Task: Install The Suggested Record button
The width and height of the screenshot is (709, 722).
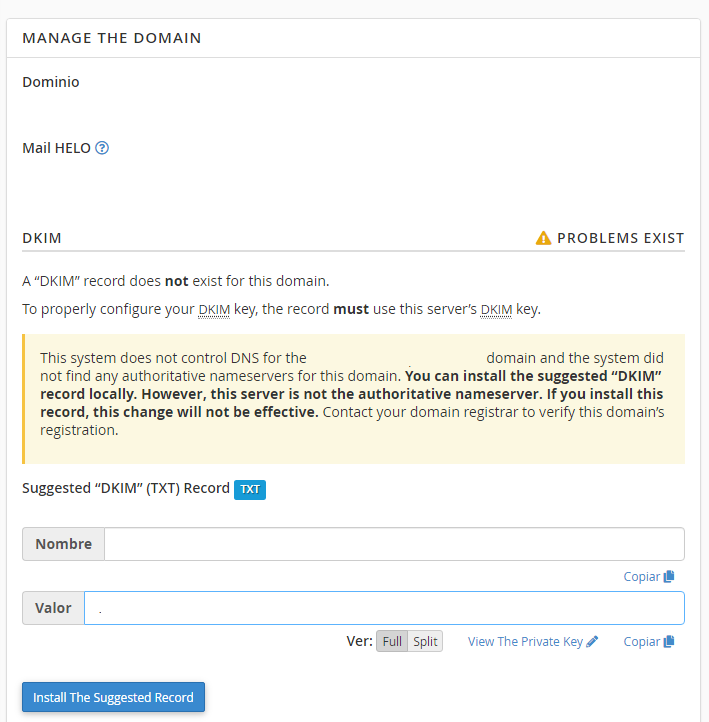Action: (x=113, y=697)
